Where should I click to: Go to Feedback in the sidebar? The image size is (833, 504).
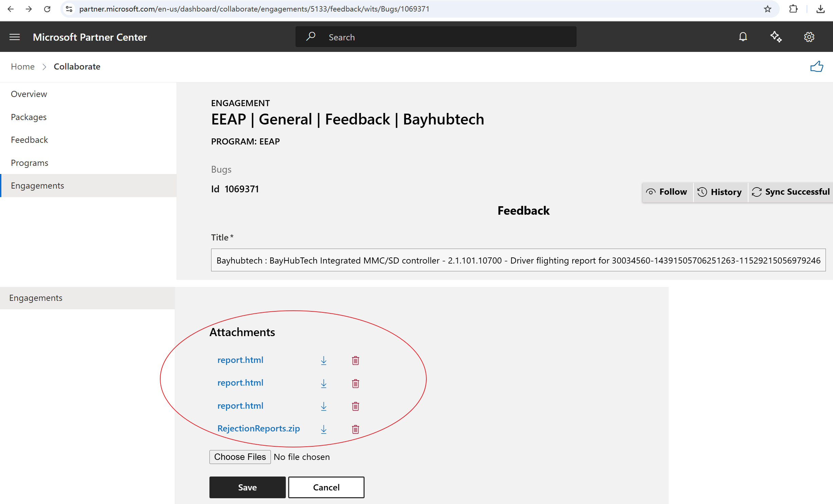(30, 140)
